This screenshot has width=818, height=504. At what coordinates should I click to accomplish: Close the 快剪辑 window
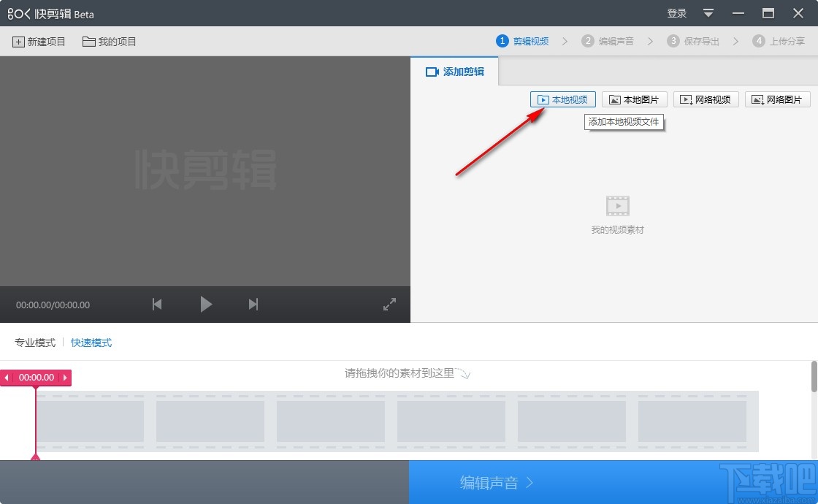(x=798, y=14)
